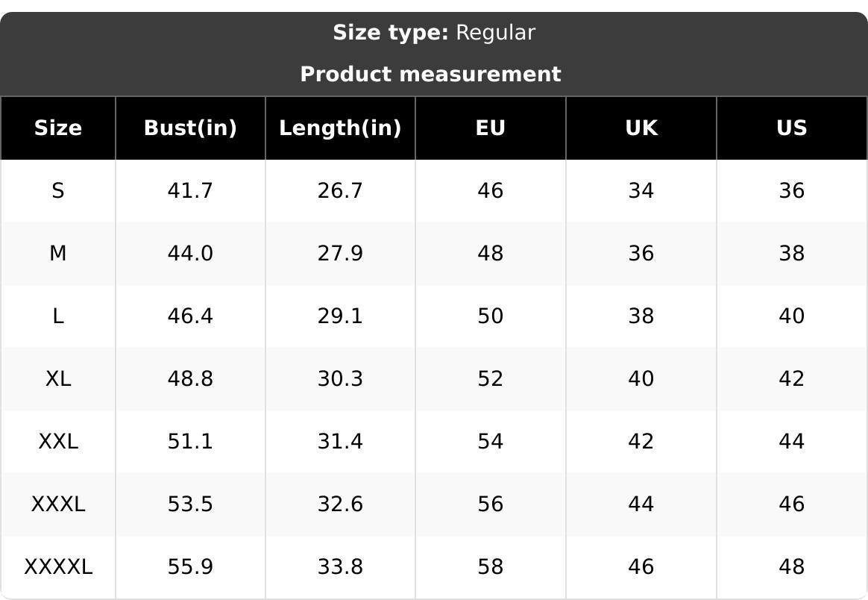The image size is (868, 600).
Task: Click the Bust(in) column header
Action: [x=190, y=128]
